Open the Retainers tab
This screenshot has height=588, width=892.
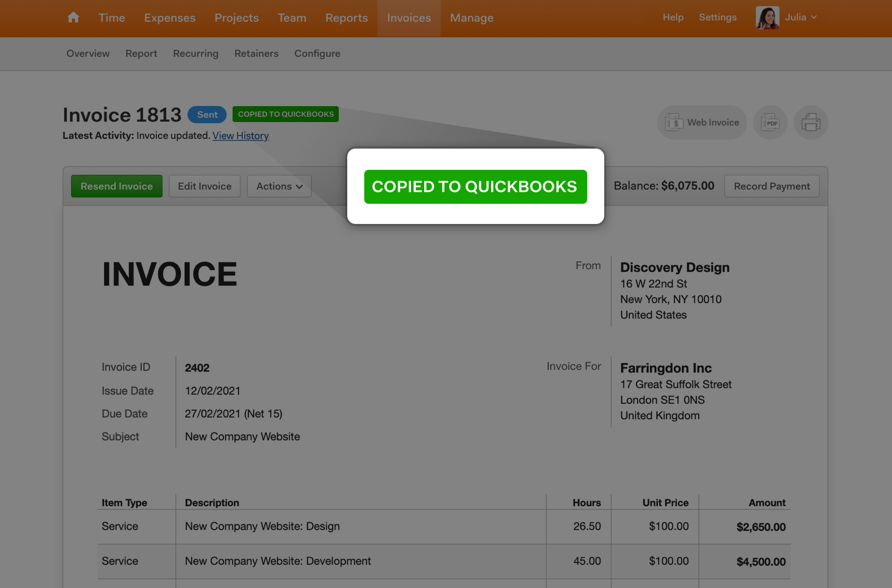[256, 54]
